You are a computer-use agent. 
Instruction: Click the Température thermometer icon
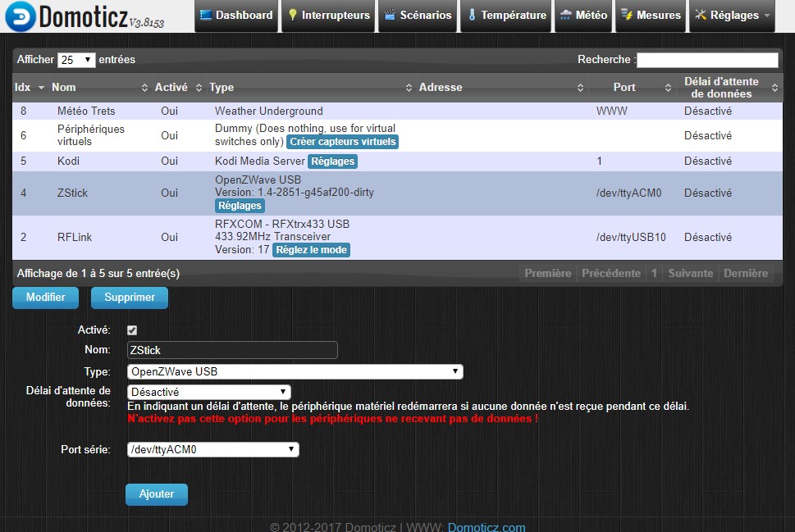(472, 16)
